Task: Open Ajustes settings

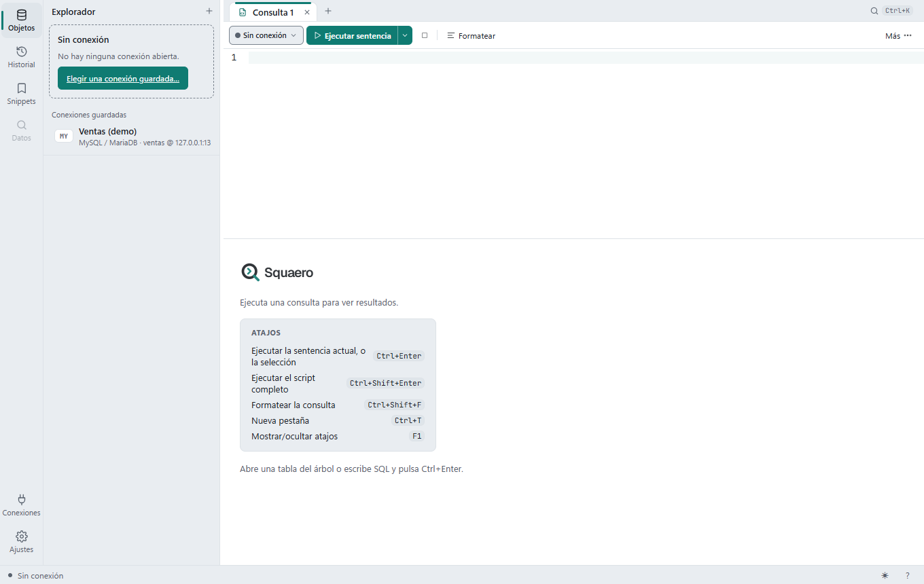Action: pyautogui.click(x=22, y=542)
